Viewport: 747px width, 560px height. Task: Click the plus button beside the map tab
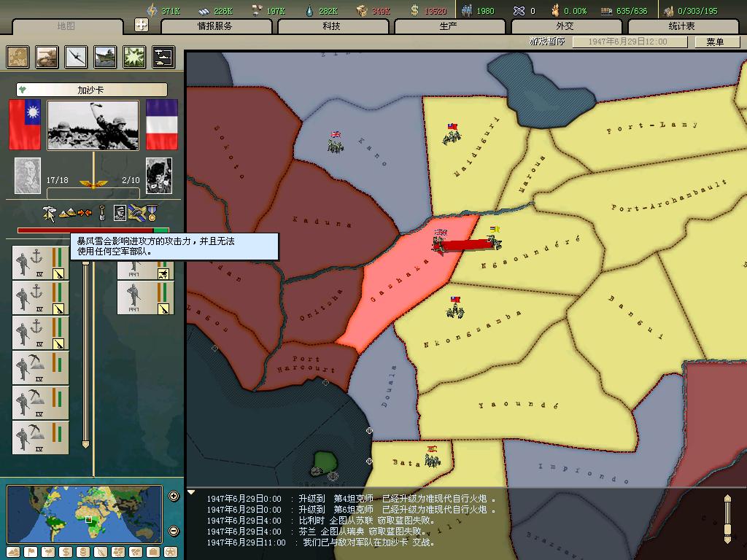tap(142, 25)
